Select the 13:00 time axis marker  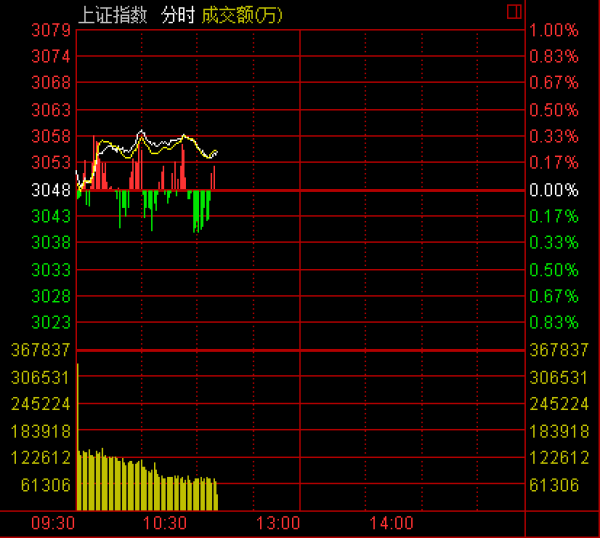278,523
